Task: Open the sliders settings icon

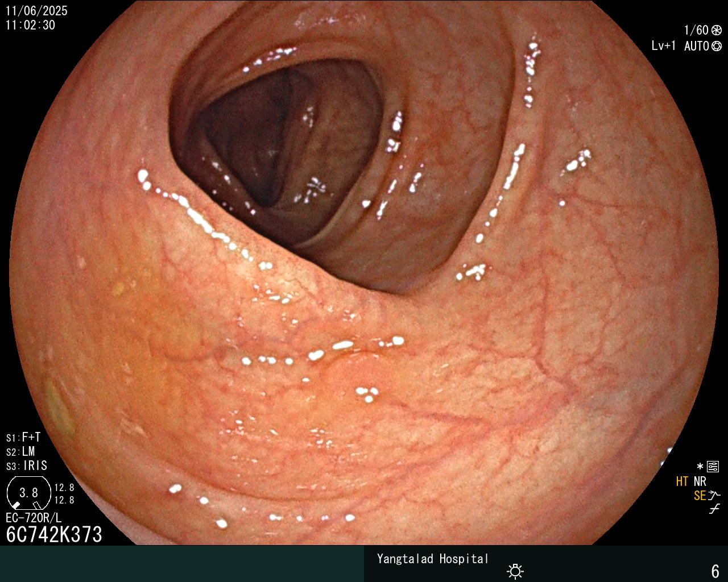Action: (713, 467)
